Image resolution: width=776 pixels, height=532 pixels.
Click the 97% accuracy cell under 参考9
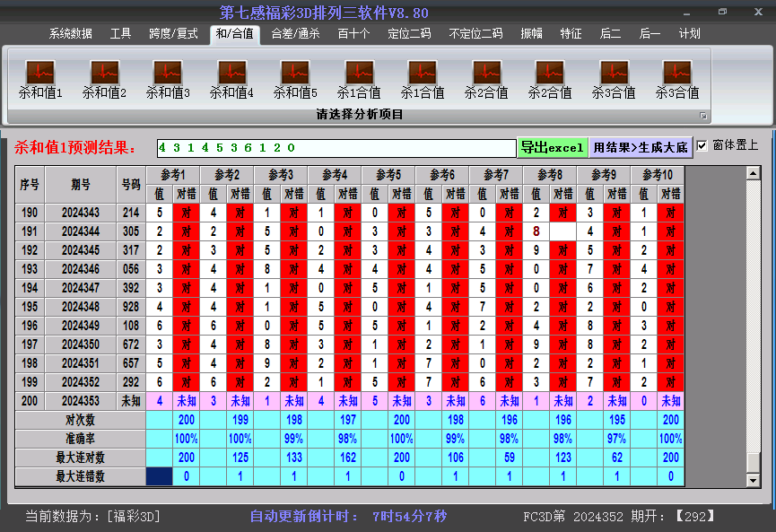click(617, 439)
